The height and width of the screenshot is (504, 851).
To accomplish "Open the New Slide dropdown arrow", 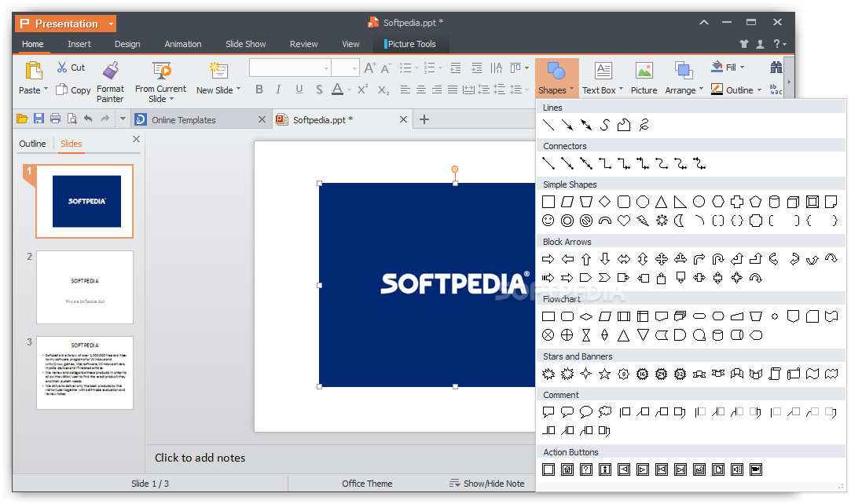I will pos(238,89).
